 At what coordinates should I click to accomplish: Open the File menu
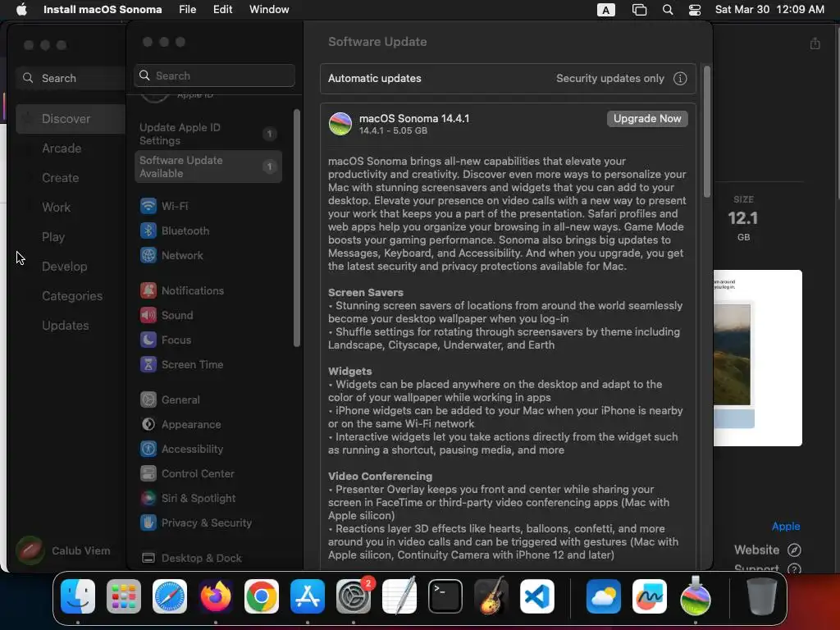(188, 9)
